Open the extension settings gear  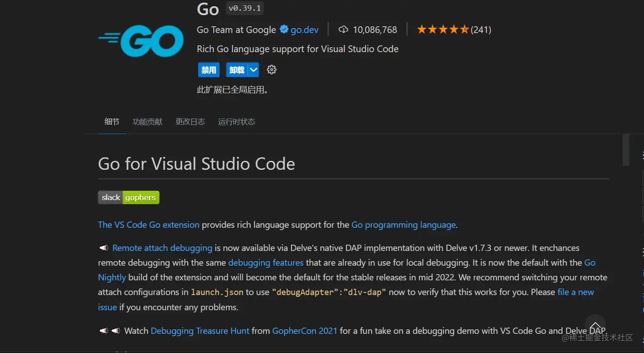[272, 70]
